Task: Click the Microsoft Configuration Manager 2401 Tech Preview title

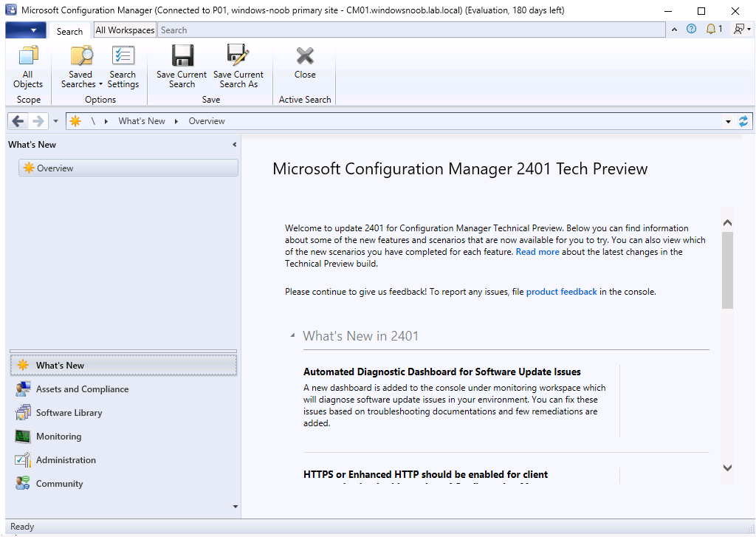Action: 460,169
